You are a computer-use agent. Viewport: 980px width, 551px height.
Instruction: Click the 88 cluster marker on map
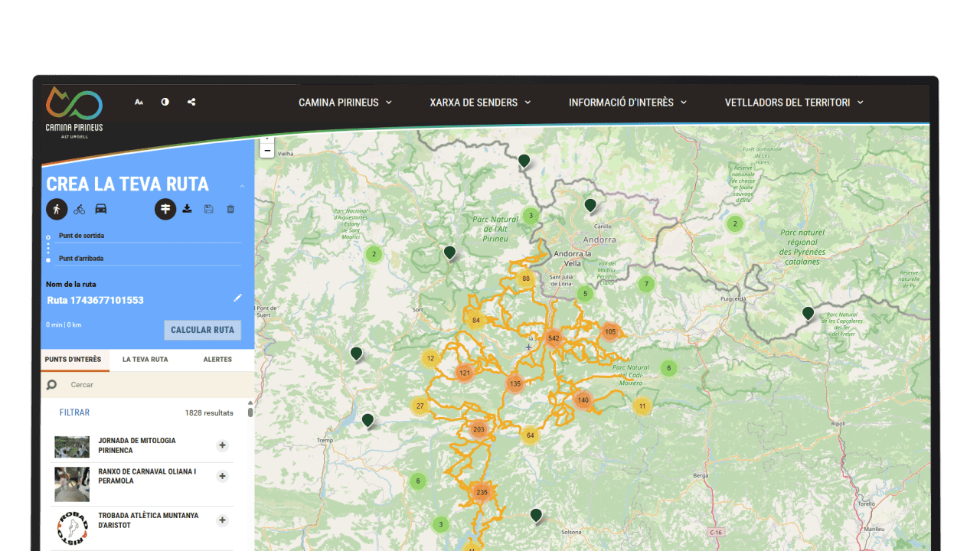point(525,279)
